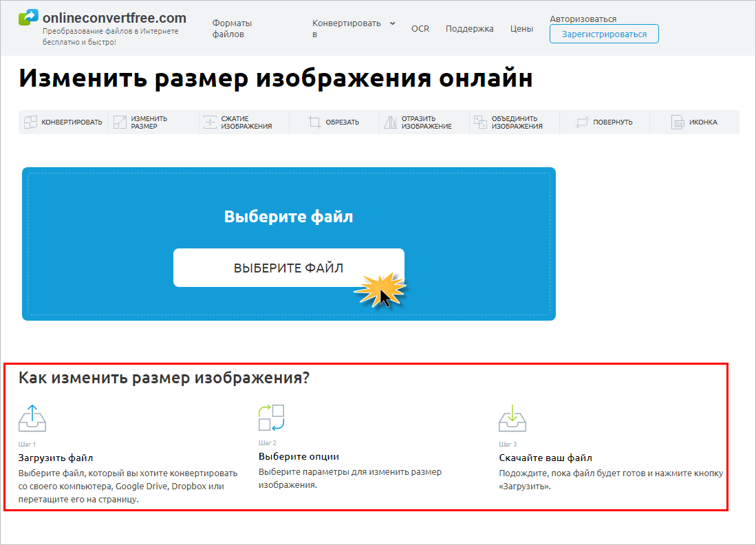Click the white ВЫБЕРИТЕ ФАЙЛ button
Image resolution: width=756 pixels, height=545 pixels.
click(x=289, y=268)
